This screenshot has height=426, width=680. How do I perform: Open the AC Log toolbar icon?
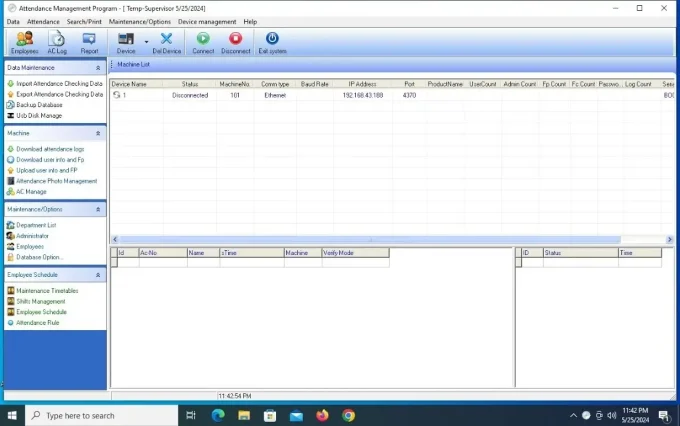click(57, 42)
